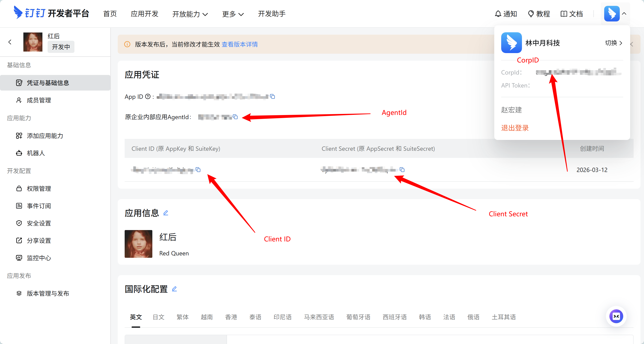Open the 查看版本详情 link

click(240, 44)
